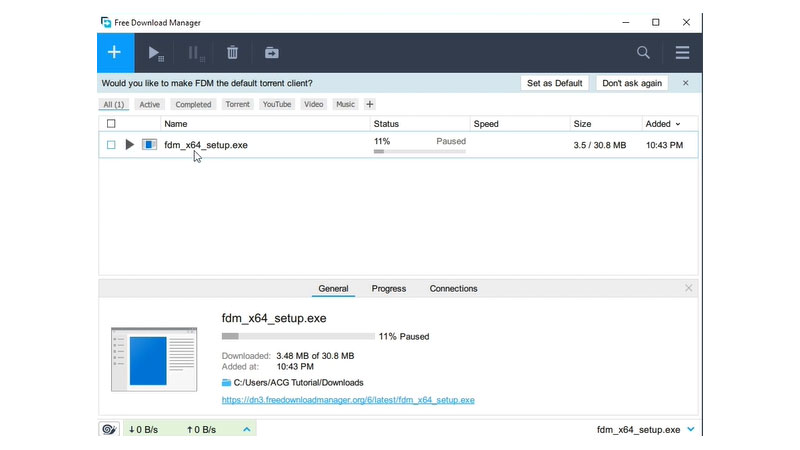Sort list by Status column header
800x450 pixels.
coord(386,124)
